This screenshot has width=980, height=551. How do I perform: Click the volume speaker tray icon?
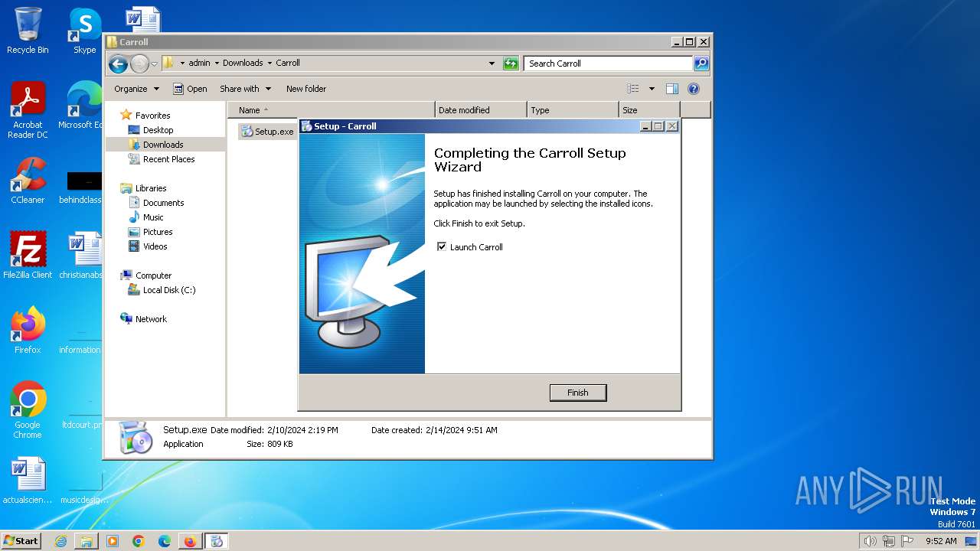[x=870, y=541]
